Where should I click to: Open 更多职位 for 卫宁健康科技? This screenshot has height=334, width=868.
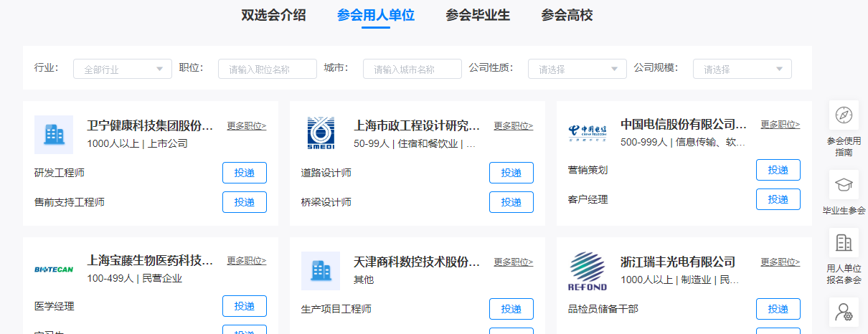tap(247, 126)
